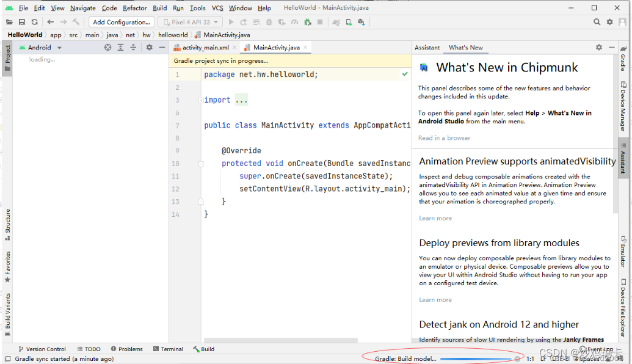632x364 pixels.
Task: Switch to the activity_main.xml tab
Action: (x=205, y=48)
